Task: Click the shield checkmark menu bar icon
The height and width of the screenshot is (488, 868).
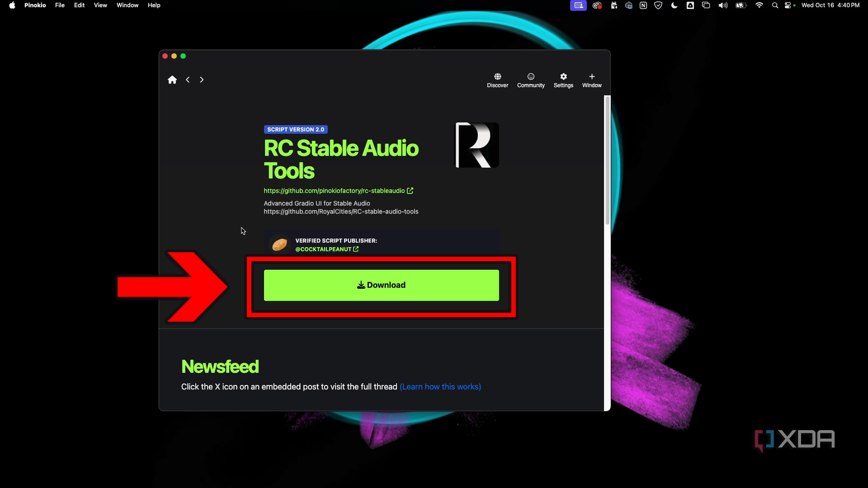Action: (x=658, y=5)
